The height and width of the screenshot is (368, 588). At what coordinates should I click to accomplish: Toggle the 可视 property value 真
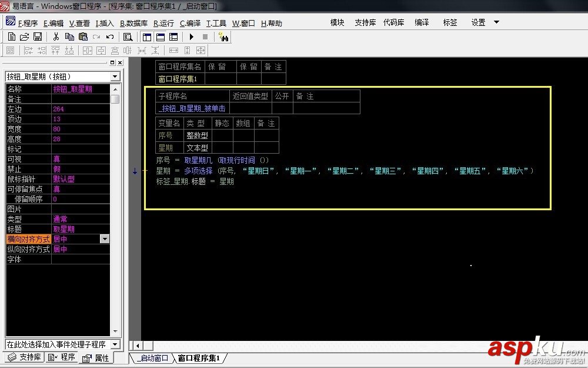click(x=81, y=159)
